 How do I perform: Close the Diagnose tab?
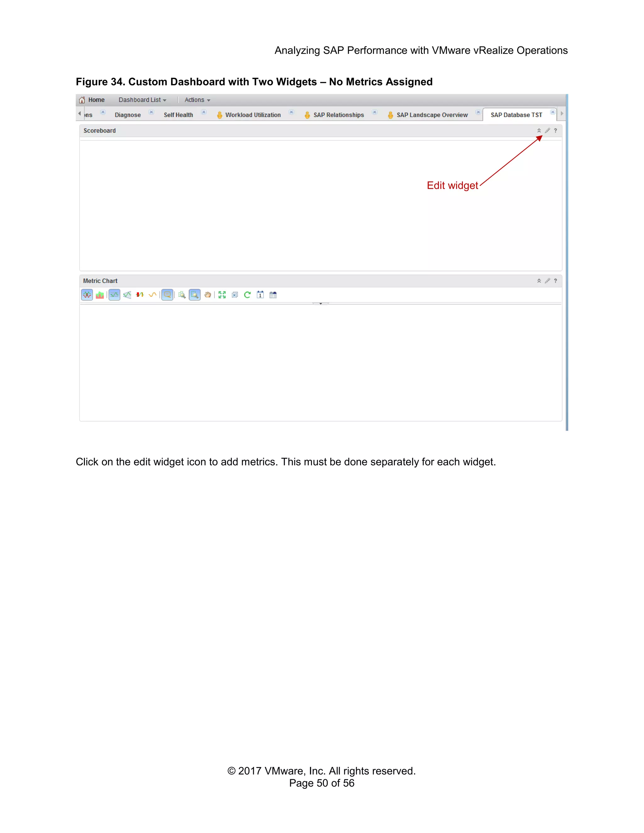click(x=152, y=112)
